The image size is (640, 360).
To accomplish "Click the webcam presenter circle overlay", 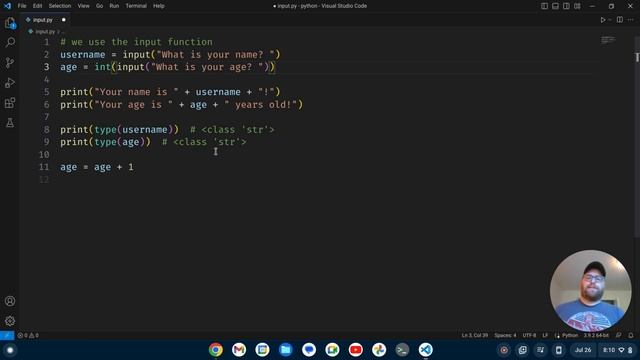I will click(590, 290).
